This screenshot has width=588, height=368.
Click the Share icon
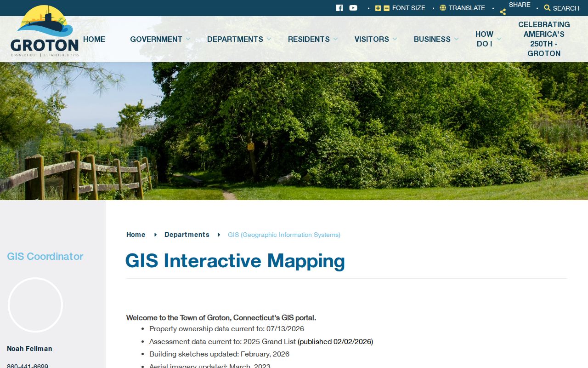[503, 12]
